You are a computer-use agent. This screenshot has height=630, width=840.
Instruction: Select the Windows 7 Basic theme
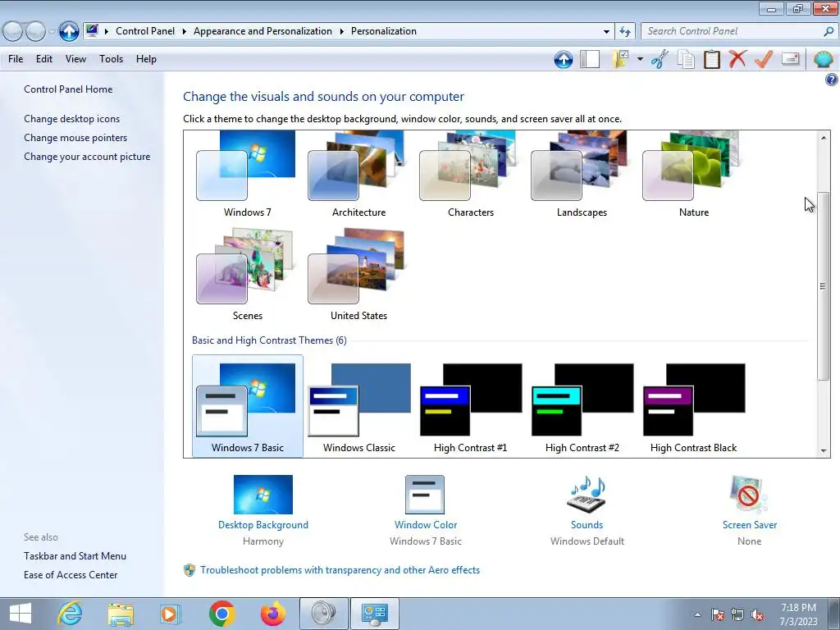[247, 406]
